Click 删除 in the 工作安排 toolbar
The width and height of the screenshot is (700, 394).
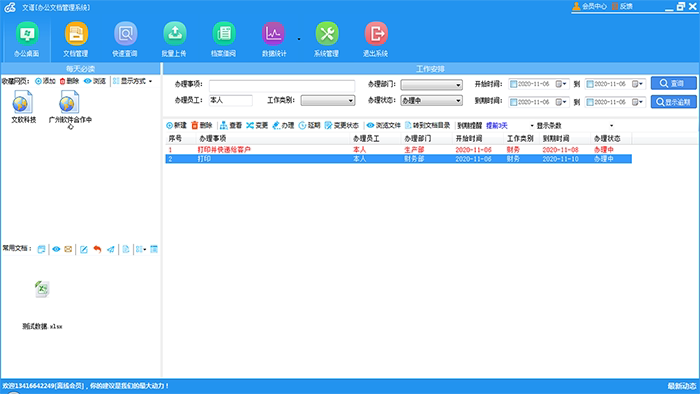pos(202,126)
